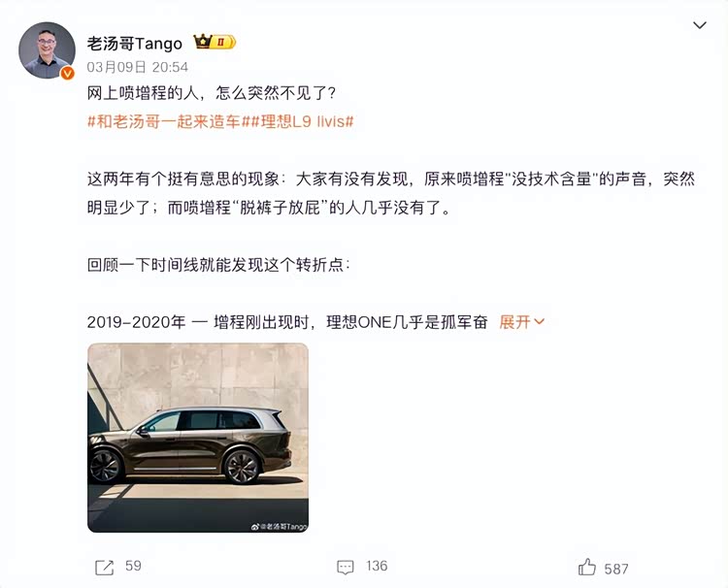Click the small arrow next to 展开
This screenshot has height=588, width=728.
539,321
